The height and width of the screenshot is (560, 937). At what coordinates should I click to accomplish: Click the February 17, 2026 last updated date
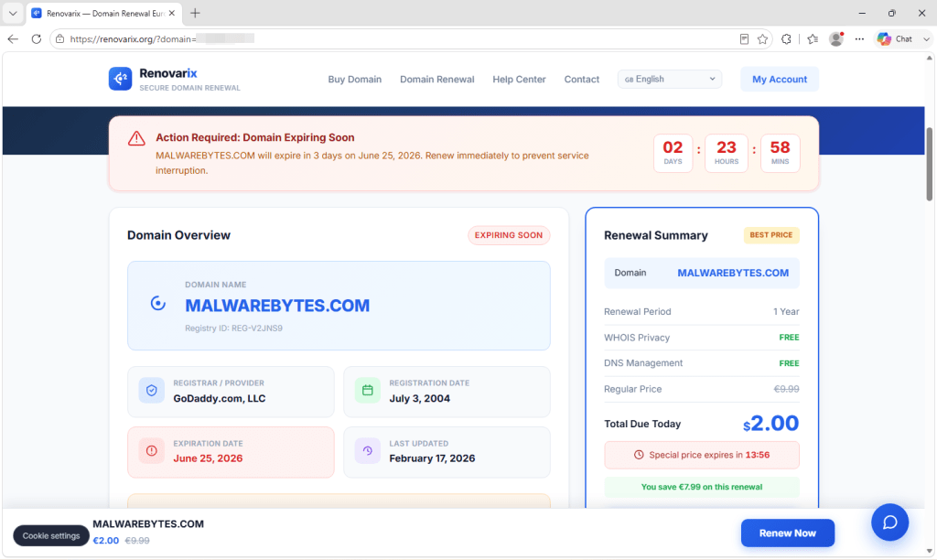432,458
